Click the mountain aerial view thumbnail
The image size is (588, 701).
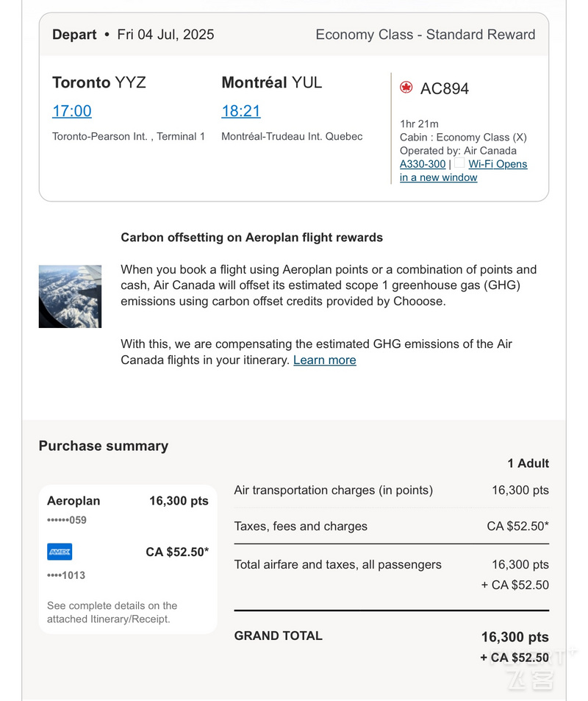[x=70, y=296]
